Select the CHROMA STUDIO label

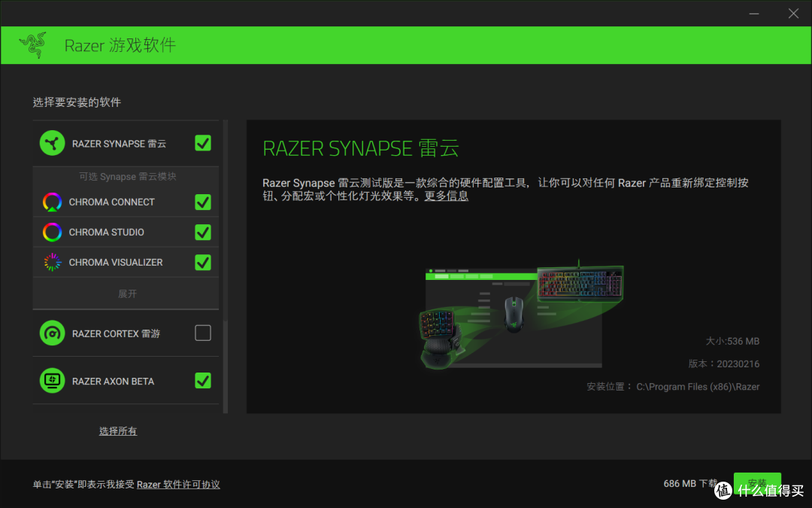[107, 233]
